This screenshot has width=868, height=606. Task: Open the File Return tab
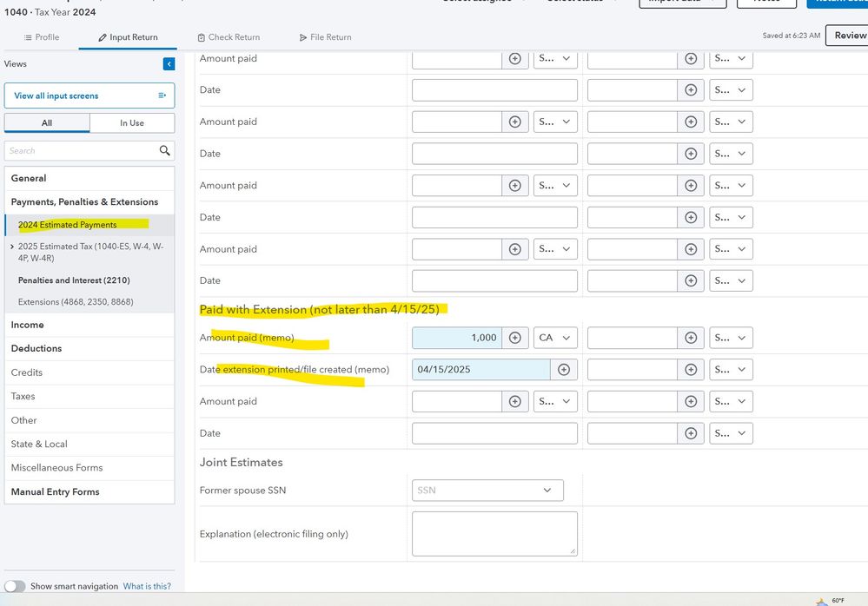click(x=326, y=37)
